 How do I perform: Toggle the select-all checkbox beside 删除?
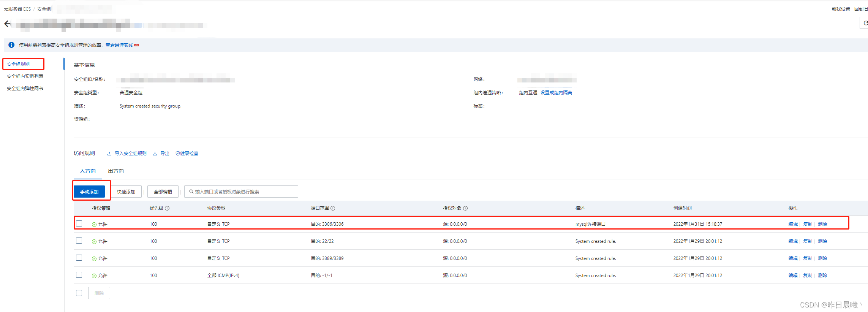79,293
